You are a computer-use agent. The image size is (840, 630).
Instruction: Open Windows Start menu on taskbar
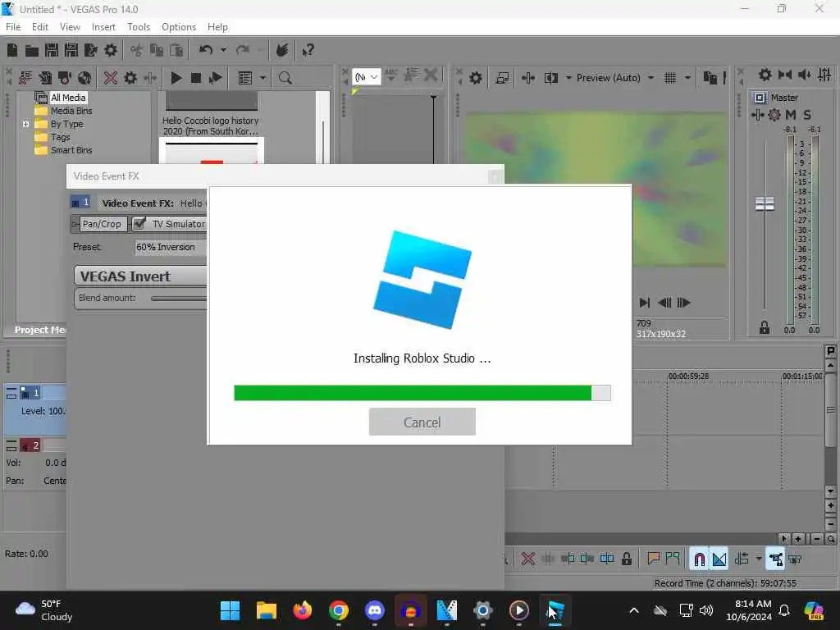point(231,610)
